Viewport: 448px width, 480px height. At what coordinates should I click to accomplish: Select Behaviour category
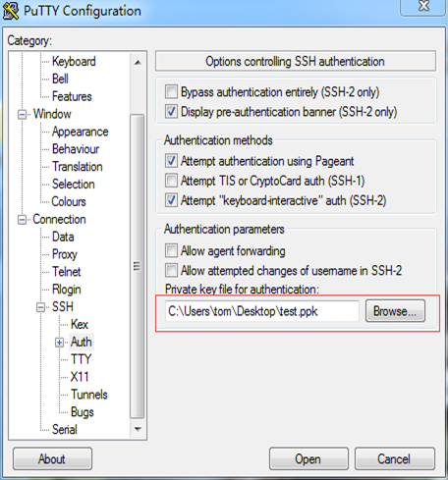(x=76, y=149)
